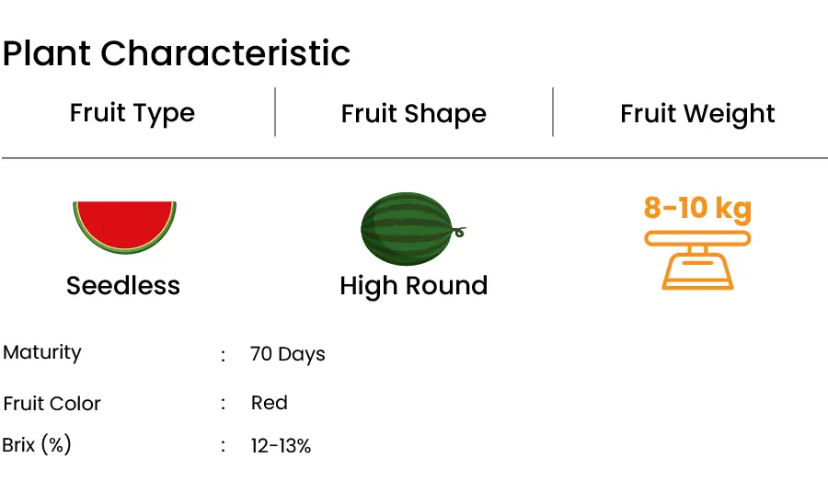Click the Brix (%) label
This screenshot has height=504, width=828.
[x=37, y=445]
